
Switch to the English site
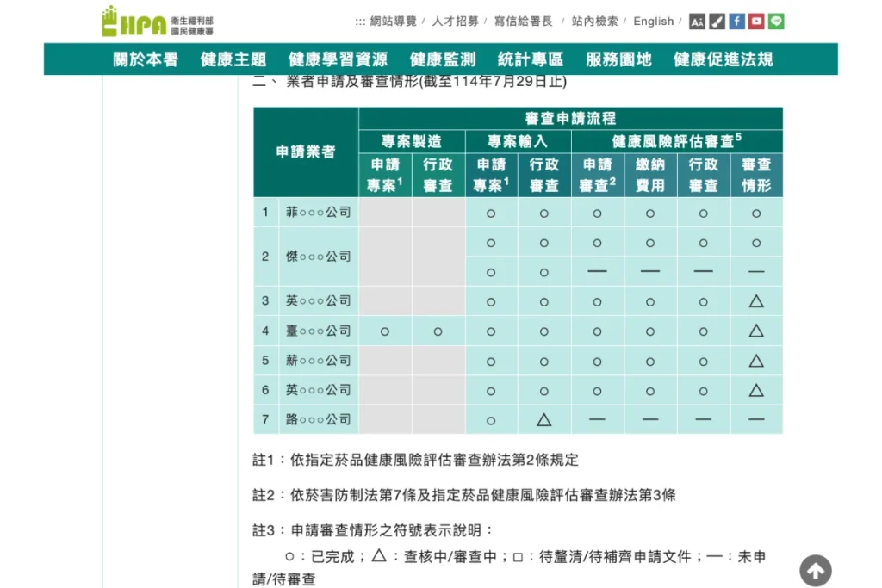coord(654,22)
